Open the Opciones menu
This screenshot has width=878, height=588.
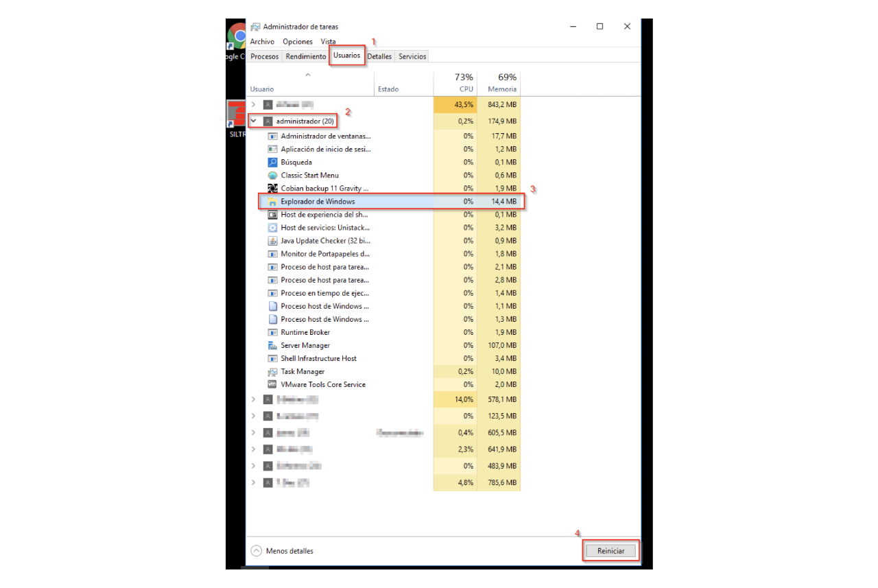click(x=297, y=42)
